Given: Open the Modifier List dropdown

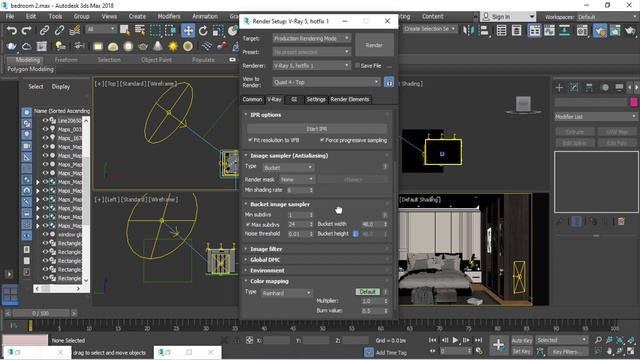Looking at the screenshot, I should click(x=596, y=117).
